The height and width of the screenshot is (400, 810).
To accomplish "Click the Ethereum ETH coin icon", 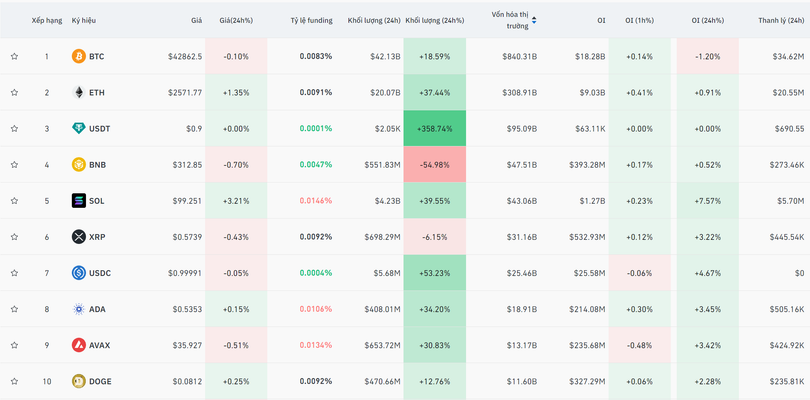I will pyautogui.click(x=79, y=93).
